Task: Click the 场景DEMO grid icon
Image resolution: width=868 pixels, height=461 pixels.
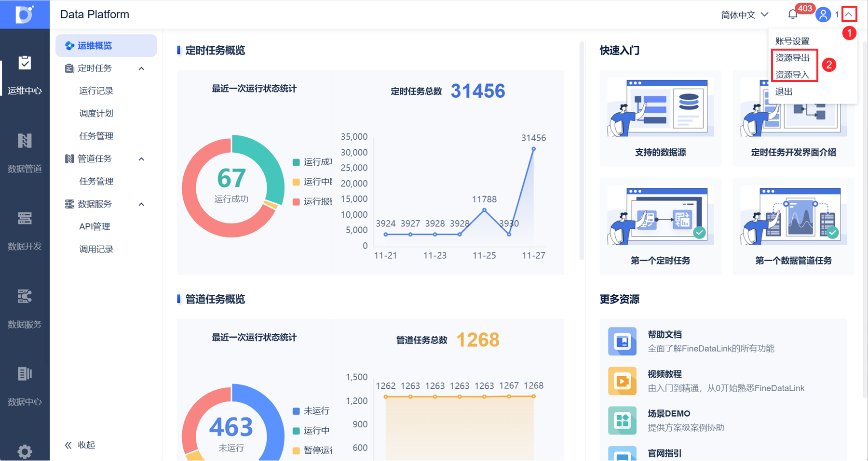Action: (x=623, y=421)
